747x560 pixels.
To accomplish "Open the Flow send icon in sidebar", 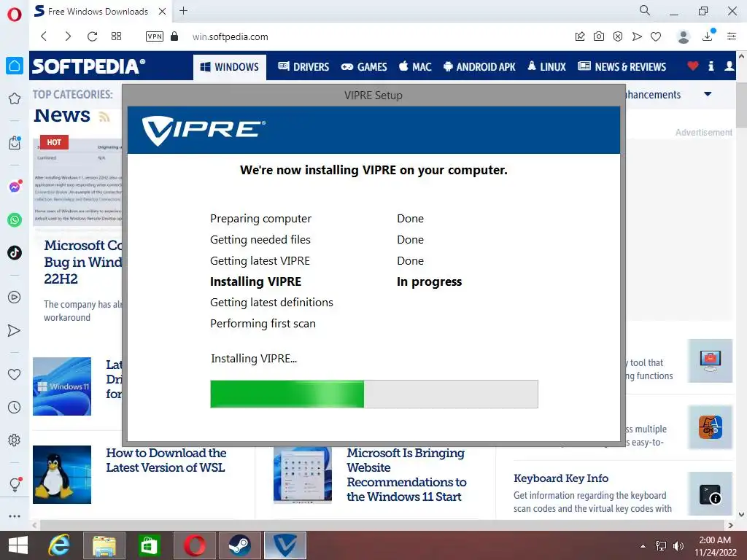I will [15, 330].
